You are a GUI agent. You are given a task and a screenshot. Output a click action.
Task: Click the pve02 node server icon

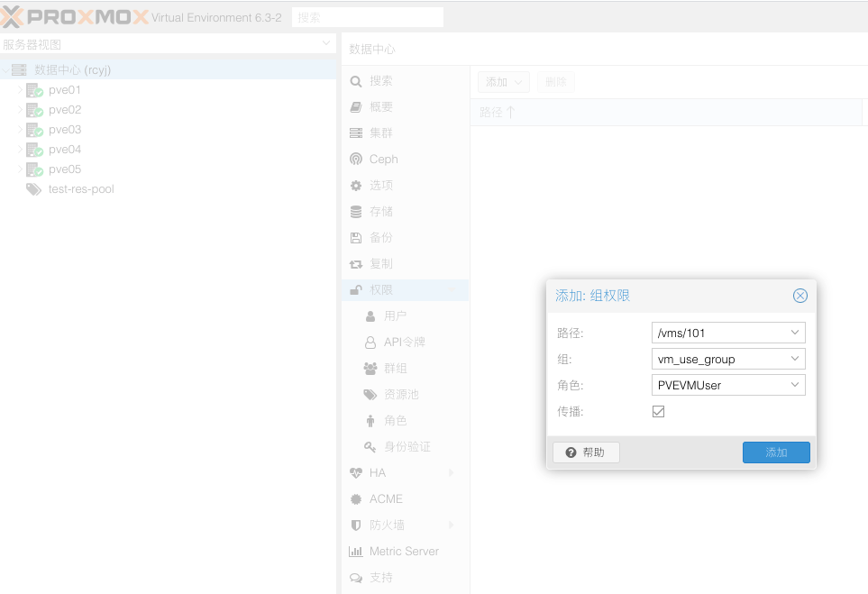pyautogui.click(x=34, y=110)
